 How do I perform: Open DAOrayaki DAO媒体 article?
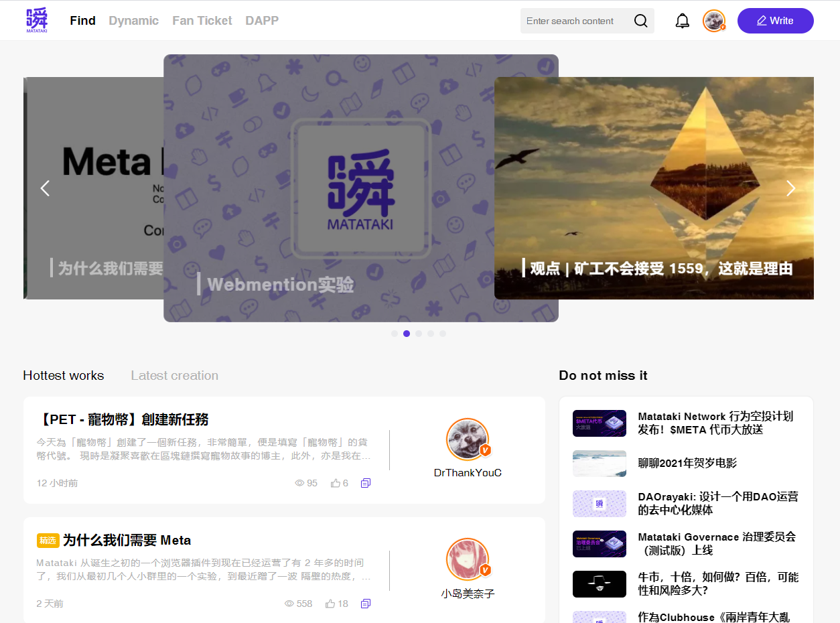pyautogui.click(x=718, y=503)
